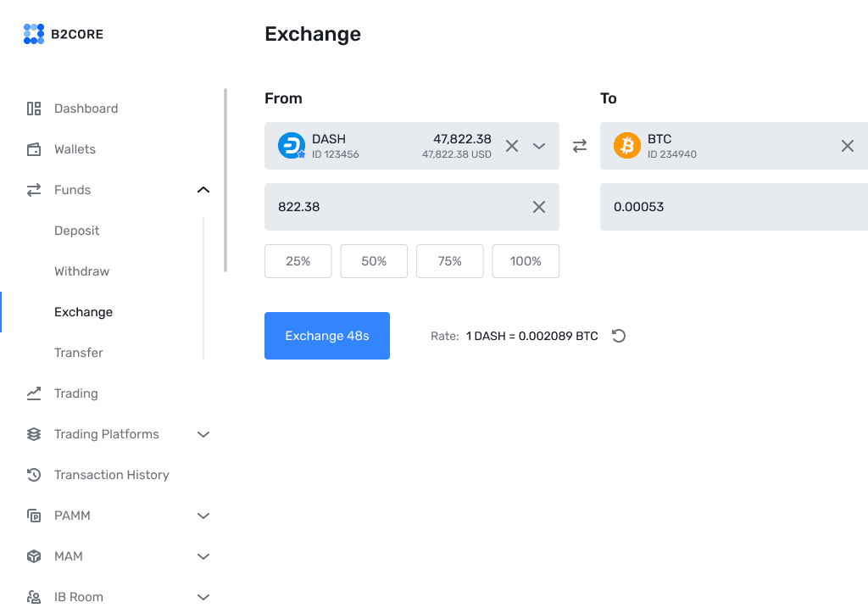This screenshot has height=608, width=868.
Task: Click the Exchange 48s button
Action: click(x=327, y=336)
